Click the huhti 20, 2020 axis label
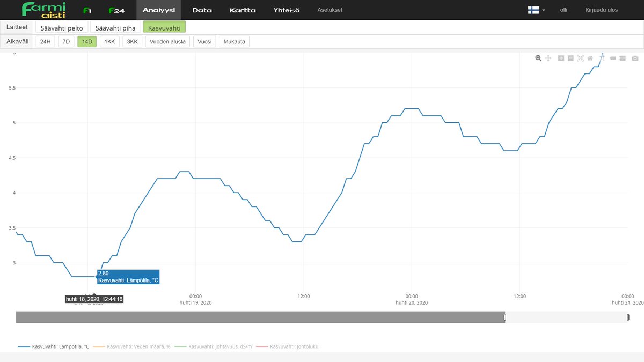 tap(412, 302)
